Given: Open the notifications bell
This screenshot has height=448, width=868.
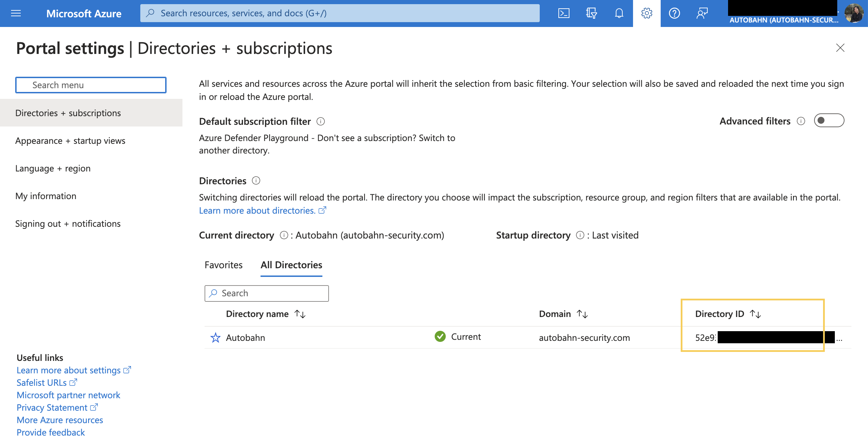Looking at the screenshot, I should pos(619,13).
